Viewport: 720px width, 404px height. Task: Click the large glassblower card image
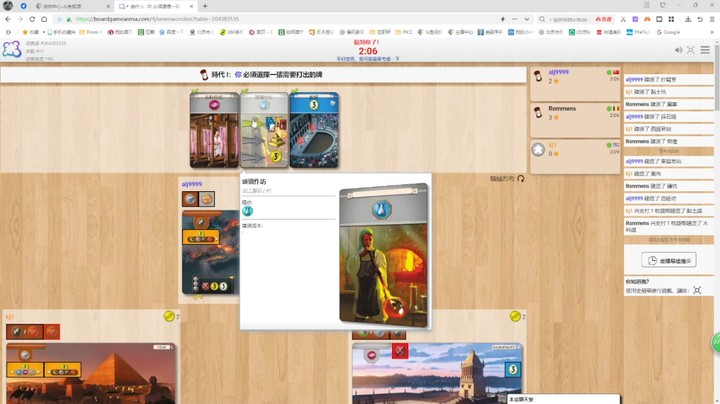click(384, 255)
